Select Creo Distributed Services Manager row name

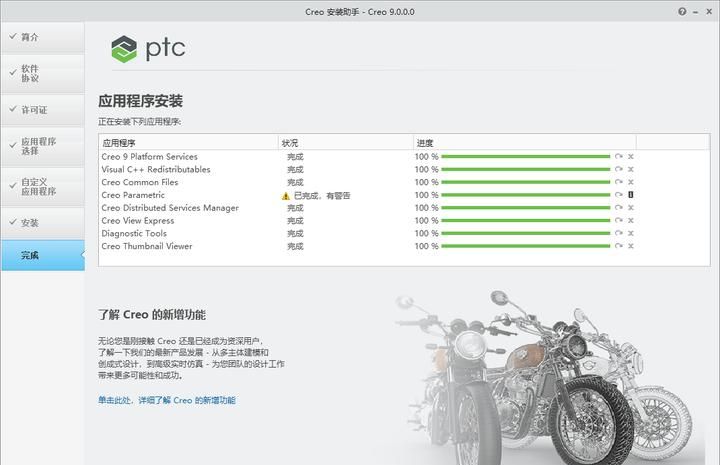[x=170, y=208]
